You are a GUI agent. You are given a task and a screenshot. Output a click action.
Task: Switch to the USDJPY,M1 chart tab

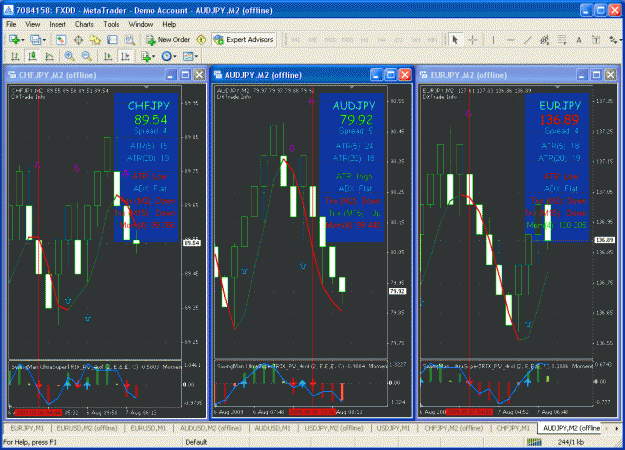tap(393, 428)
